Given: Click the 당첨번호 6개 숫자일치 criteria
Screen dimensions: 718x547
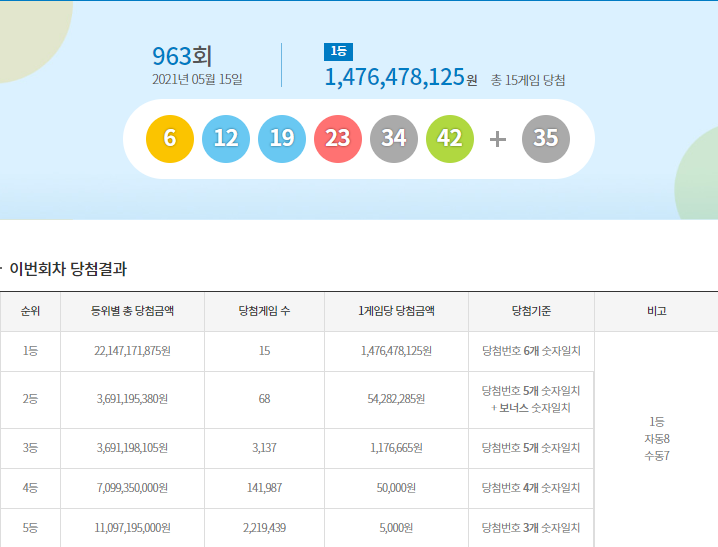Looking at the screenshot, I should pos(531,351).
